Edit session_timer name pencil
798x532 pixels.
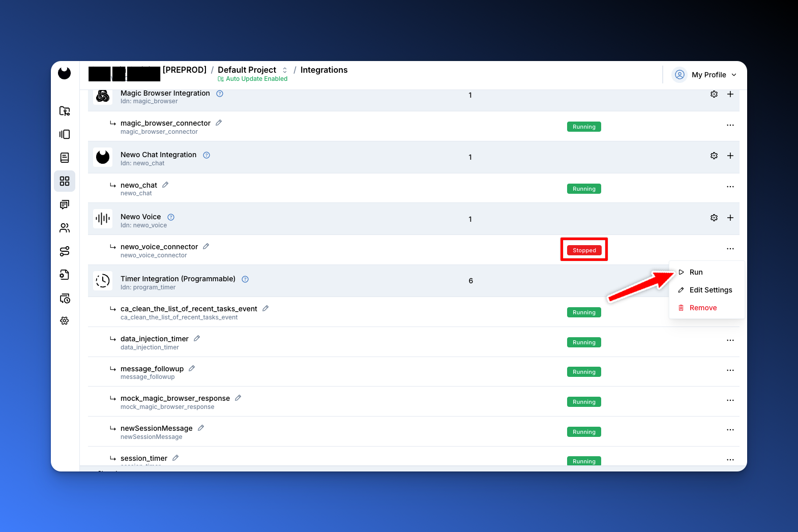coord(175,458)
